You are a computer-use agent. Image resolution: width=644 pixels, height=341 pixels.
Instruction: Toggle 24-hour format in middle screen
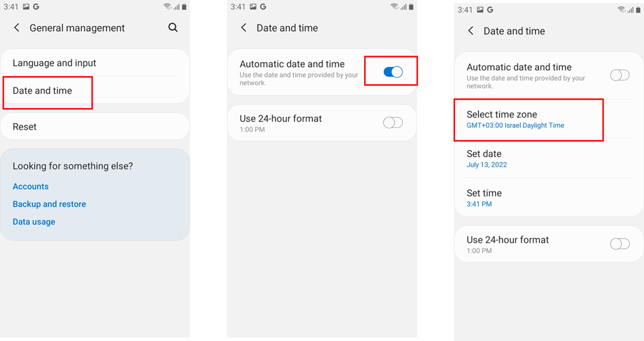click(x=393, y=123)
